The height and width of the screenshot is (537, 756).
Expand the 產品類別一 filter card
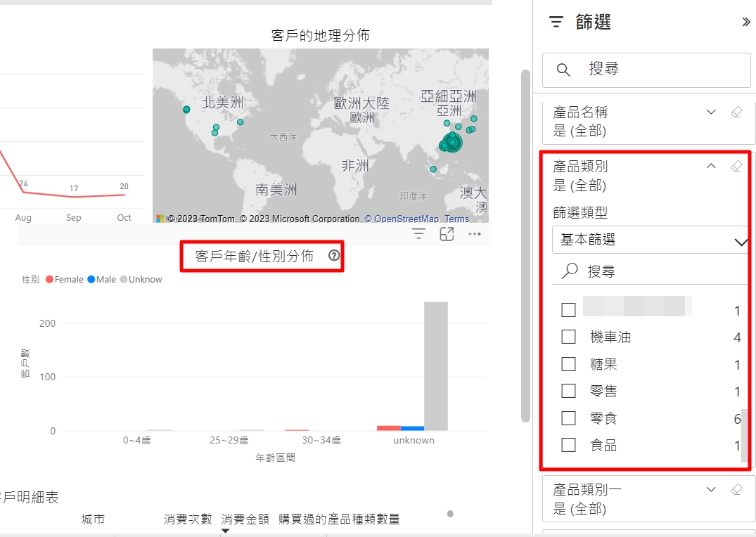pos(711,489)
